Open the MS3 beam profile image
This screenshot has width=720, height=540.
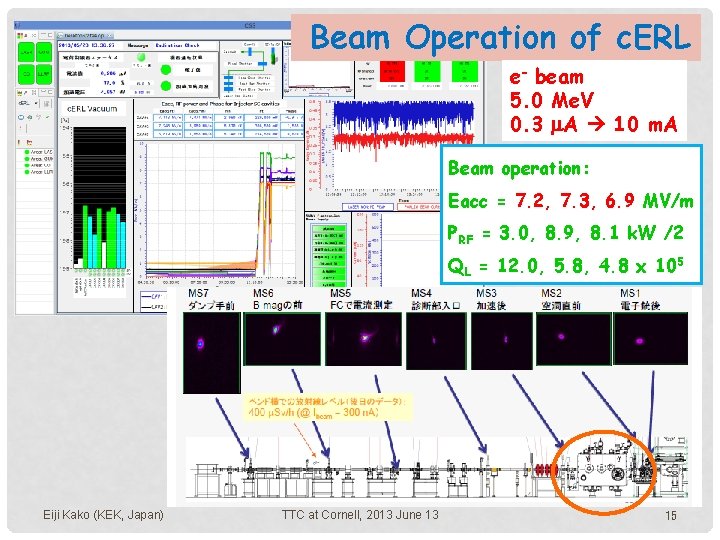502,341
